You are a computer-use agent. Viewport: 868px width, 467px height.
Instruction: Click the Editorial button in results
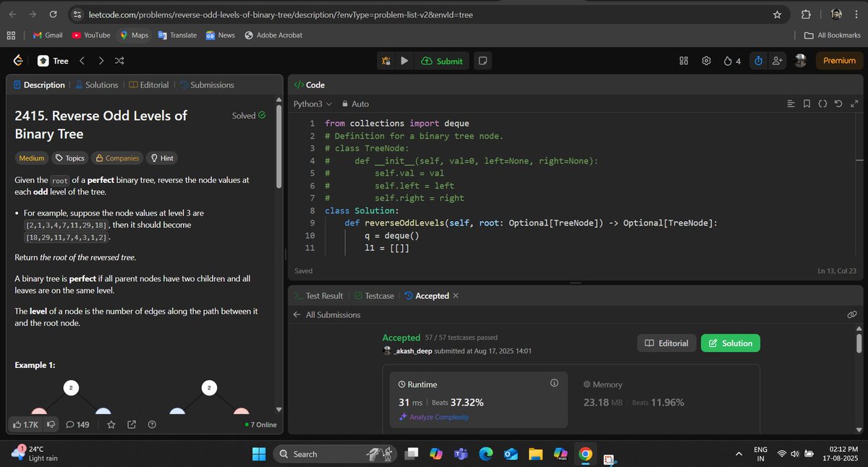666,343
